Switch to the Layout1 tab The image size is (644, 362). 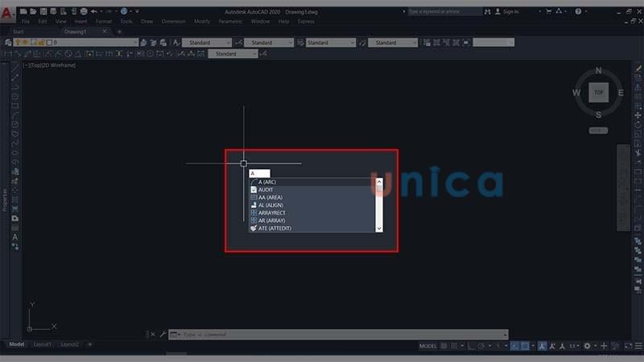coord(43,344)
